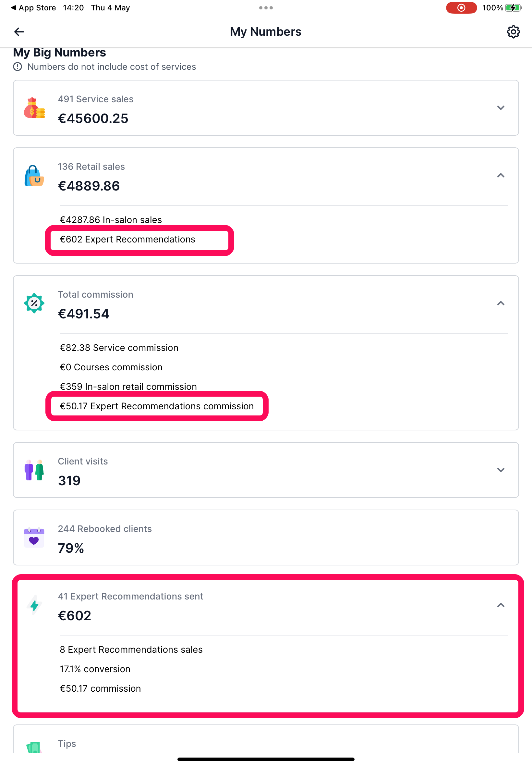Tap the calendar heart Rebooked clients icon

(34, 537)
